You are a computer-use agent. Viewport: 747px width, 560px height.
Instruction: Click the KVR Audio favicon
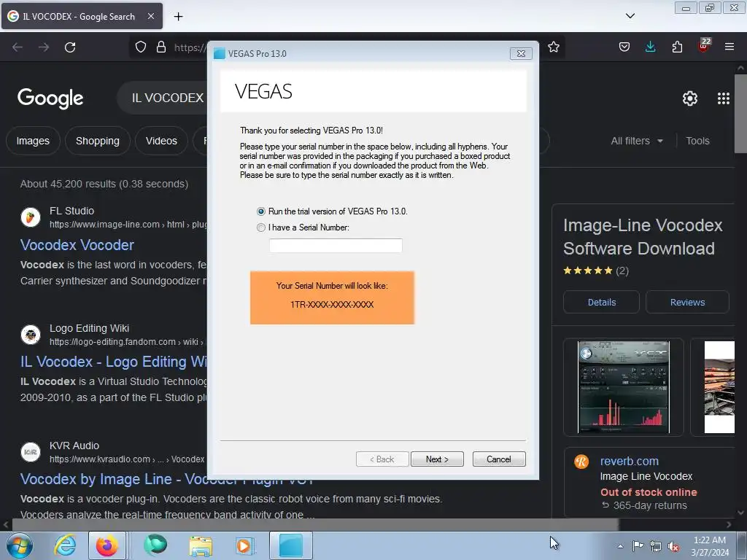point(31,452)
